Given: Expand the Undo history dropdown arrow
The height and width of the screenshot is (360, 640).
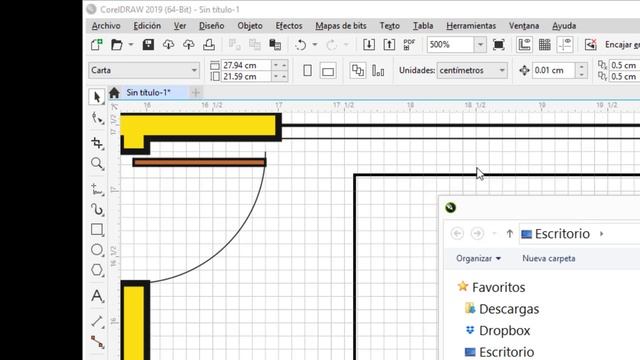Looking at the screenshot, I should coord(315,44).
